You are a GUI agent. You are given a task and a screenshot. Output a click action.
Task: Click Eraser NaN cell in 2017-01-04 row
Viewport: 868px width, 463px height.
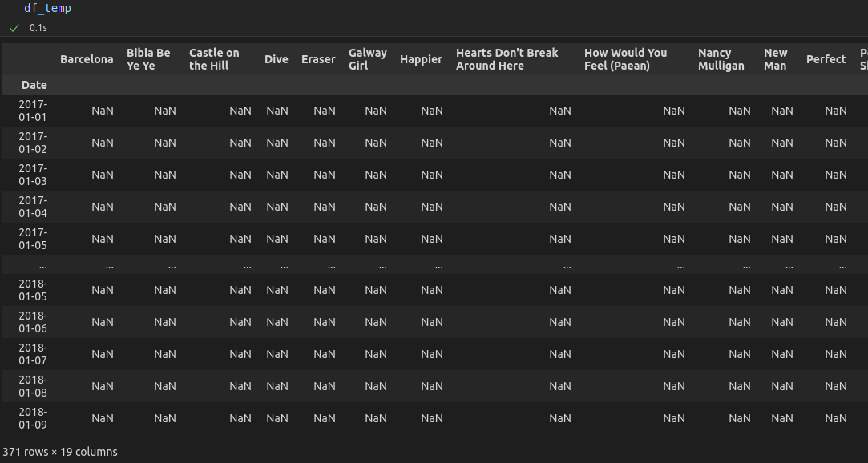pyautogui.click(x=325, y=207)
